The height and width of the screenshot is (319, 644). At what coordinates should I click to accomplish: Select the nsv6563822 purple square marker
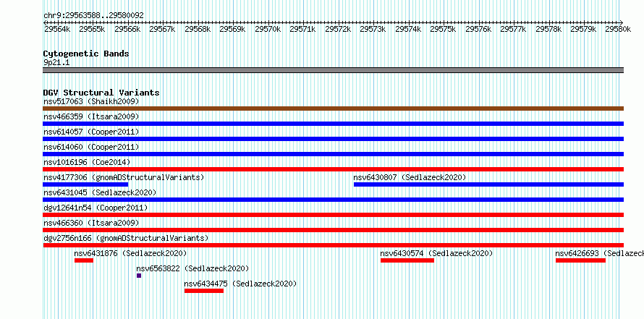pyautogui.click(x=139, y=276)
